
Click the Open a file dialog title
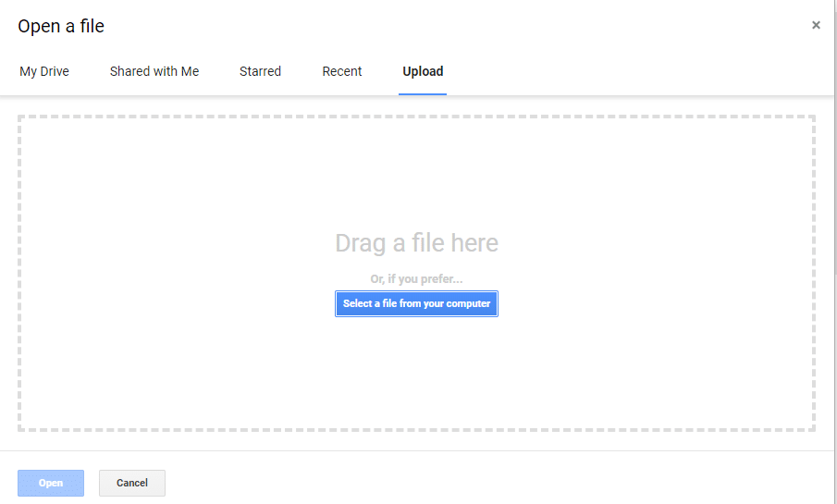pyautogui.click(x=61, y=26)
